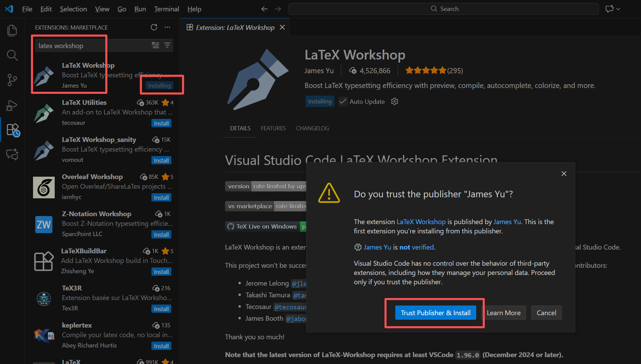Close the Extension: LaTeX Workshop tab

pos(282,27)
